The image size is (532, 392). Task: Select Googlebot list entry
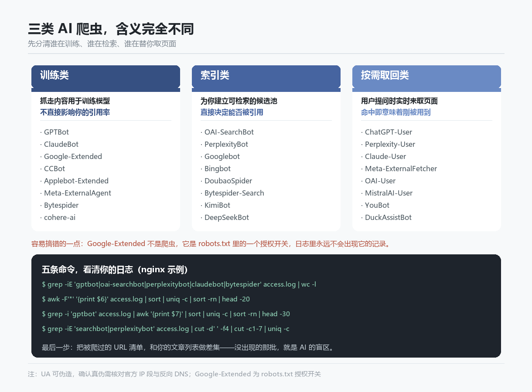click(220, 156)
